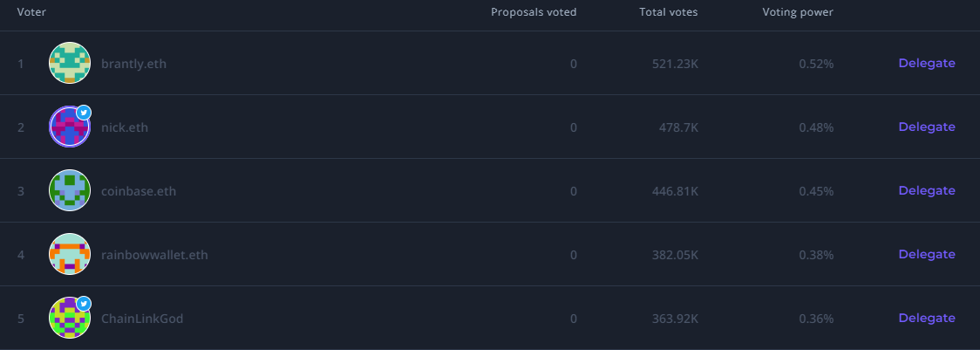Click ChainLinkGod avatar picture
The height and width of the screenshot is (350, 980).
coord(70,318)
